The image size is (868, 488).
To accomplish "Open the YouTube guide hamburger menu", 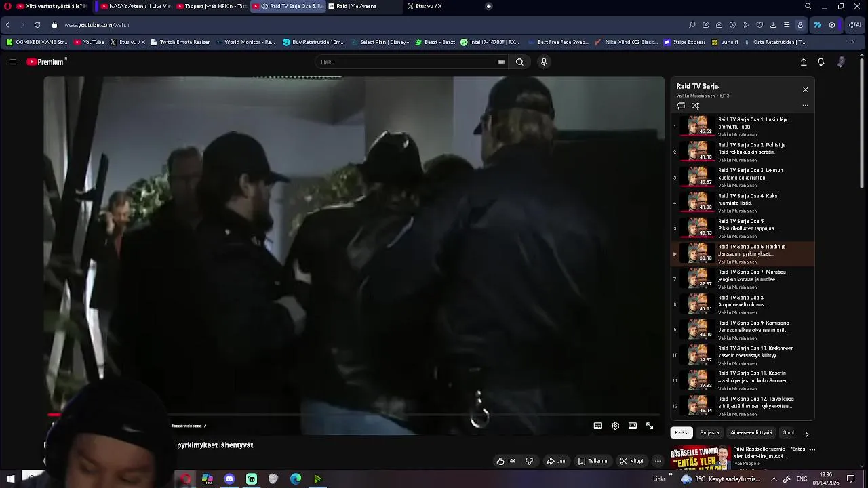I will pos(13,62).
